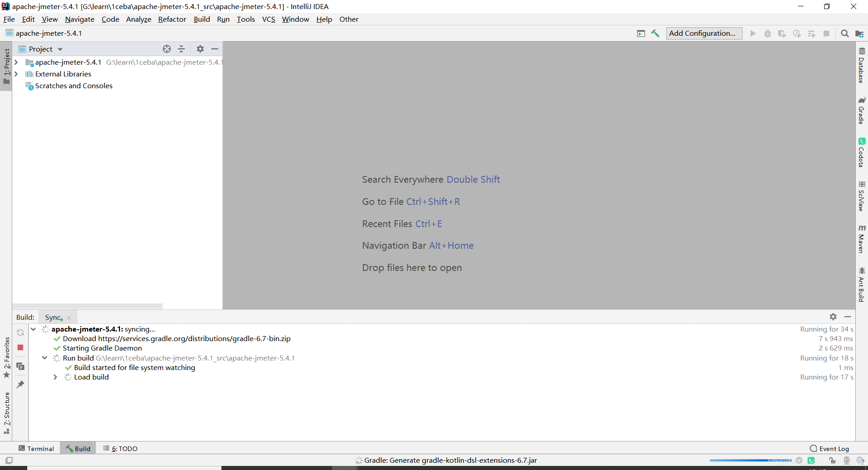Open the Refactor menu
The height and width of the screenshot is (470, 868).
172,19
